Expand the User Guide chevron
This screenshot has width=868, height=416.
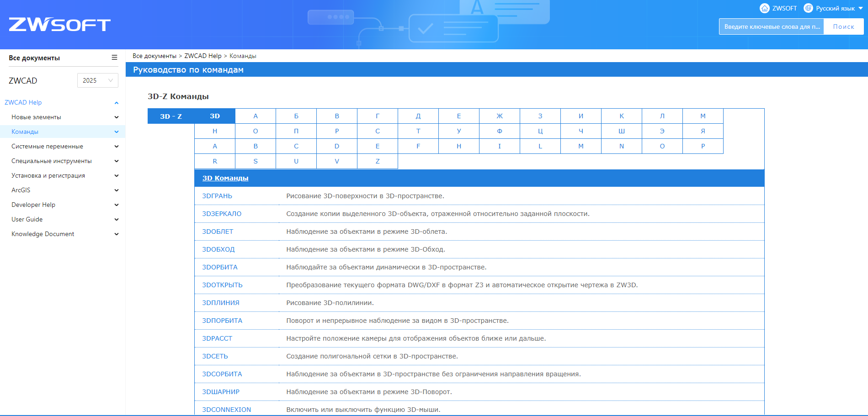point(117,220)
